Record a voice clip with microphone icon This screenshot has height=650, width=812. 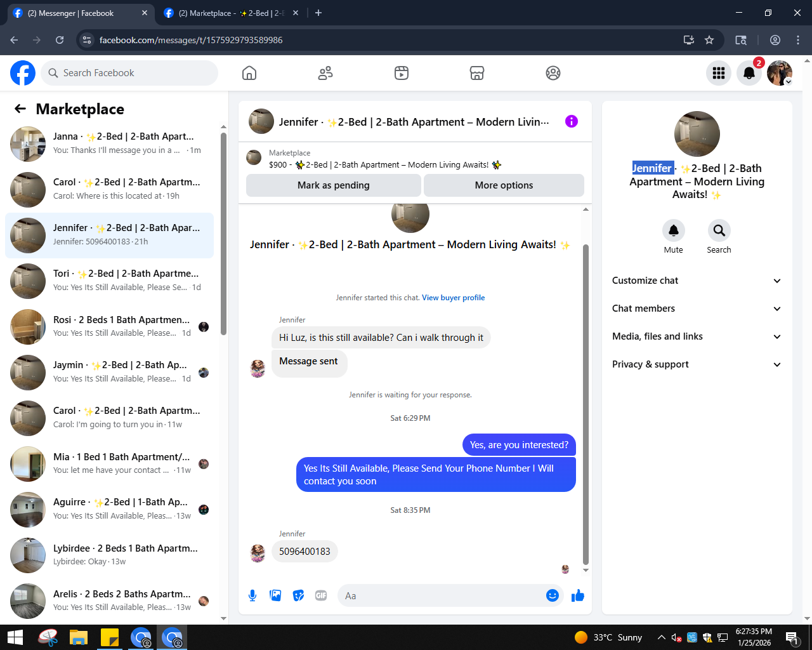point(252,595)
